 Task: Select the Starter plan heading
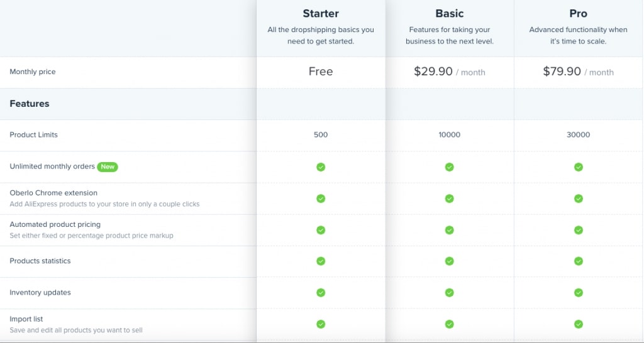321,13
